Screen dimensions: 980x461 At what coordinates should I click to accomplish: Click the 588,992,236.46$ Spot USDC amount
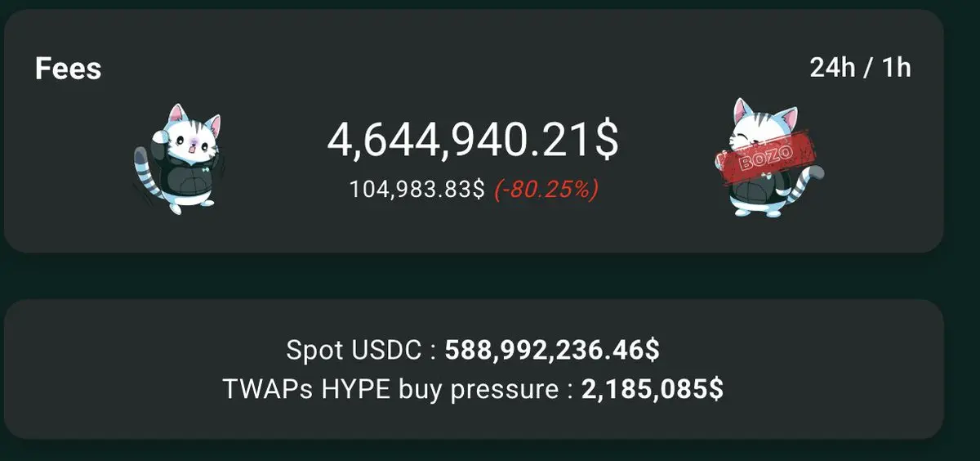coord(552,351)
